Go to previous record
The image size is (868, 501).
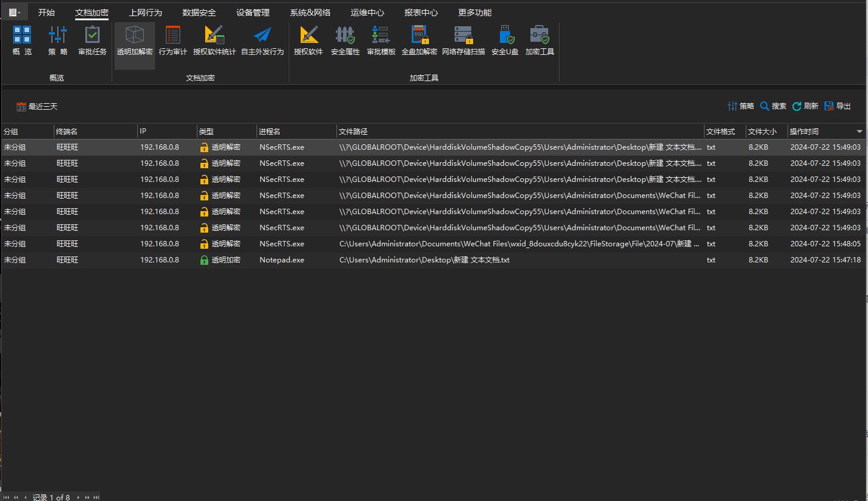(x=25, y=497)
